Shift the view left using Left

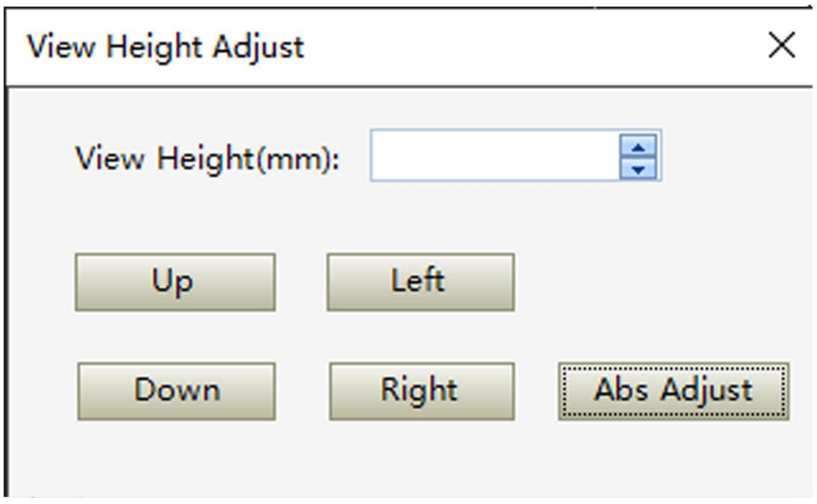coord(420,282)
